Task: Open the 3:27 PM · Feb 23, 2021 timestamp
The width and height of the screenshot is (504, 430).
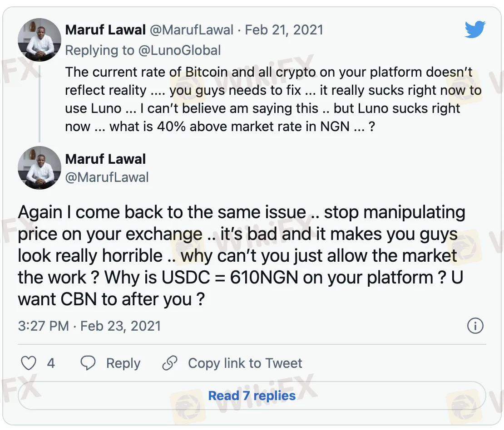Action: click(89, 326)
